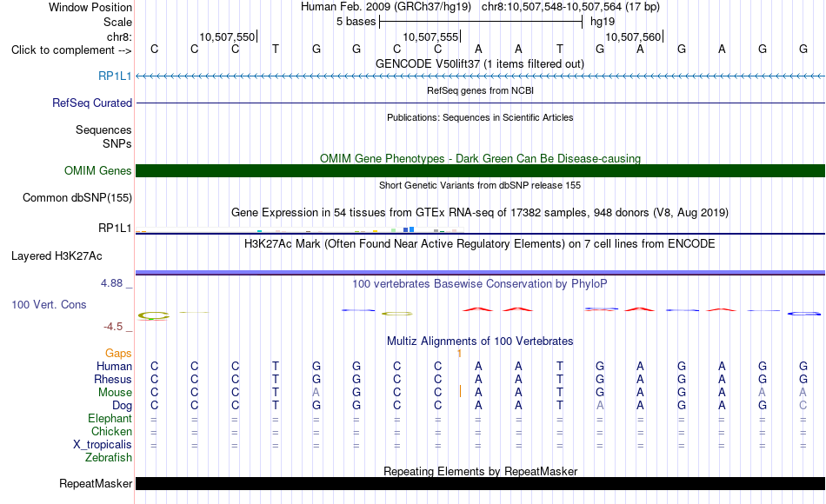
Task: Select the Chicken alignment row label
Action: click(111, 431)
